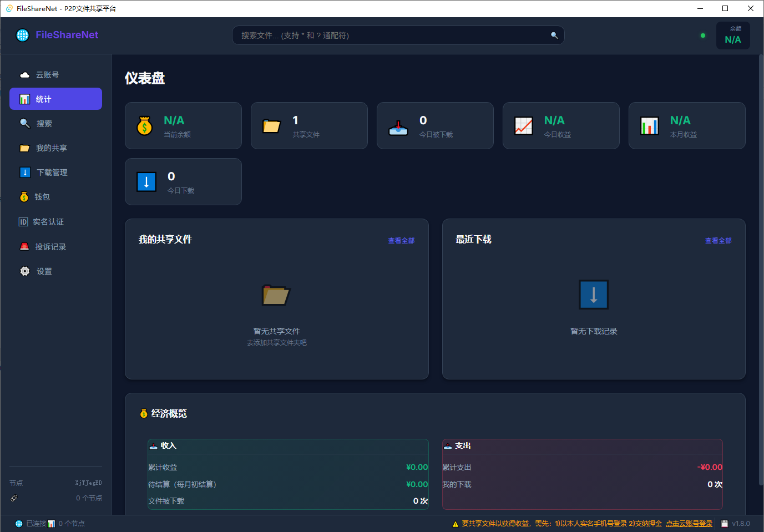Click 查看全部 in 最近下载 panel
Viewport: 764px width, 532px height.
718,241
